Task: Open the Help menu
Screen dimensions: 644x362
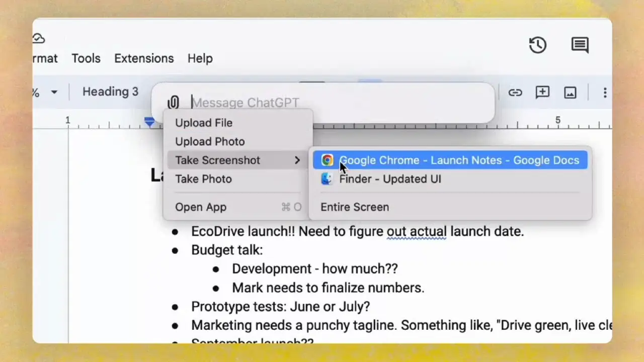Action: click(200, 58)
